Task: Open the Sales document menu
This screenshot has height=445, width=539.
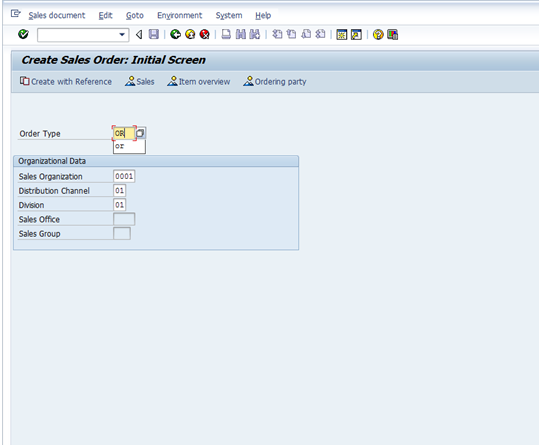Action: pyautogui.click(x=57, y=15)
